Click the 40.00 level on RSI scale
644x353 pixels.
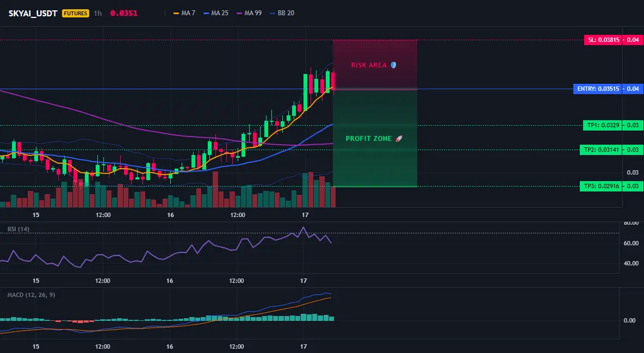point(631,263)
